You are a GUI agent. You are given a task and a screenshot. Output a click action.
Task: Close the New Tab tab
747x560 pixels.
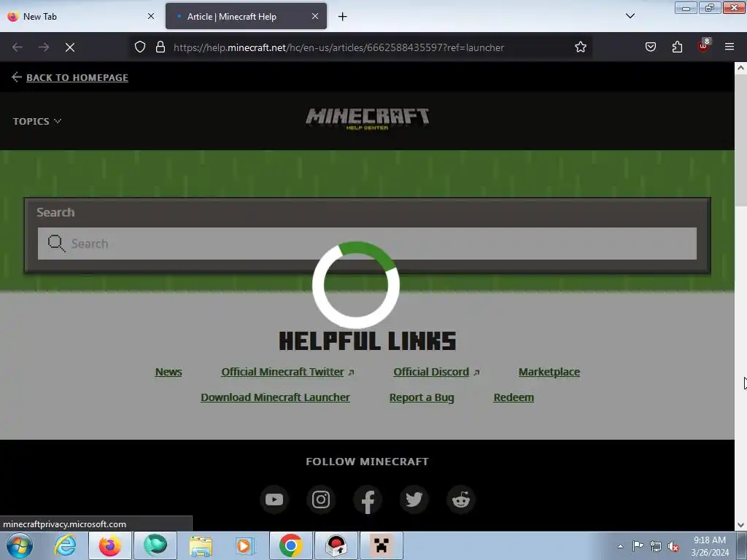pyautogui.click(x=151, y=16)
